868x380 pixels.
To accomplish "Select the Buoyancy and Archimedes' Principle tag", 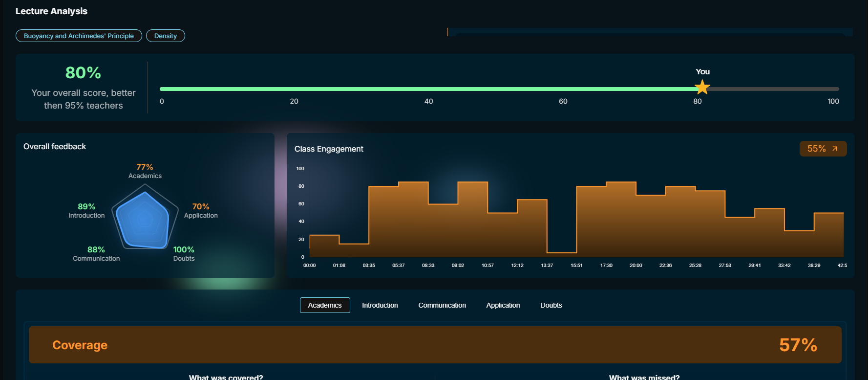I will tap(79, 36).
